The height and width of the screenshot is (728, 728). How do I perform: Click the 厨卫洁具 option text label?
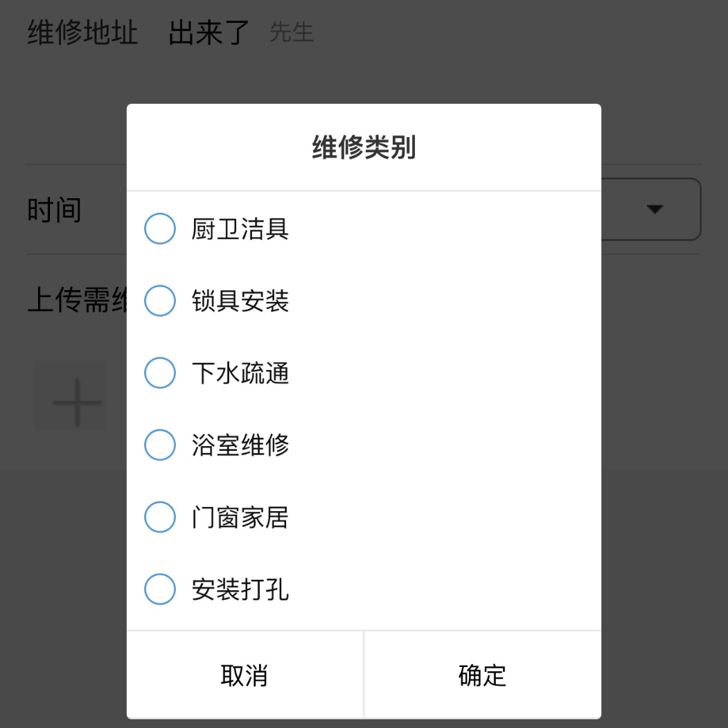(x=240, y=229)
